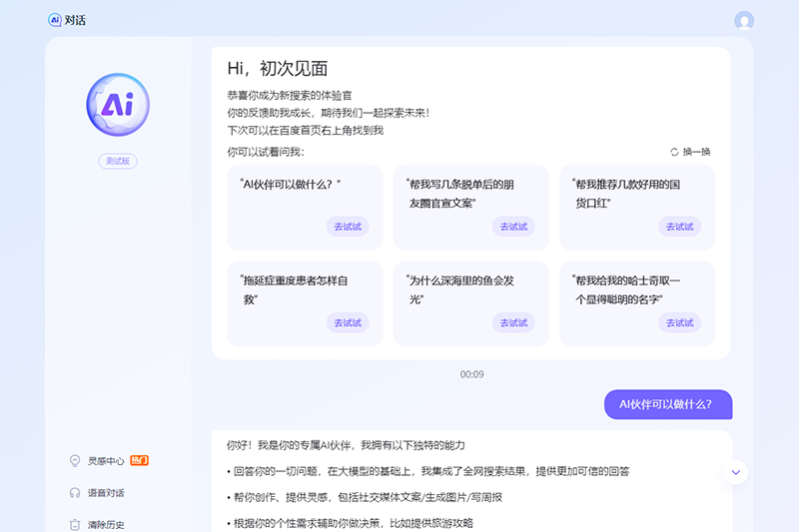Click the text '恭喜你成为新搜索的体验官'
This screenshot has height=532, width=799.
290,95
